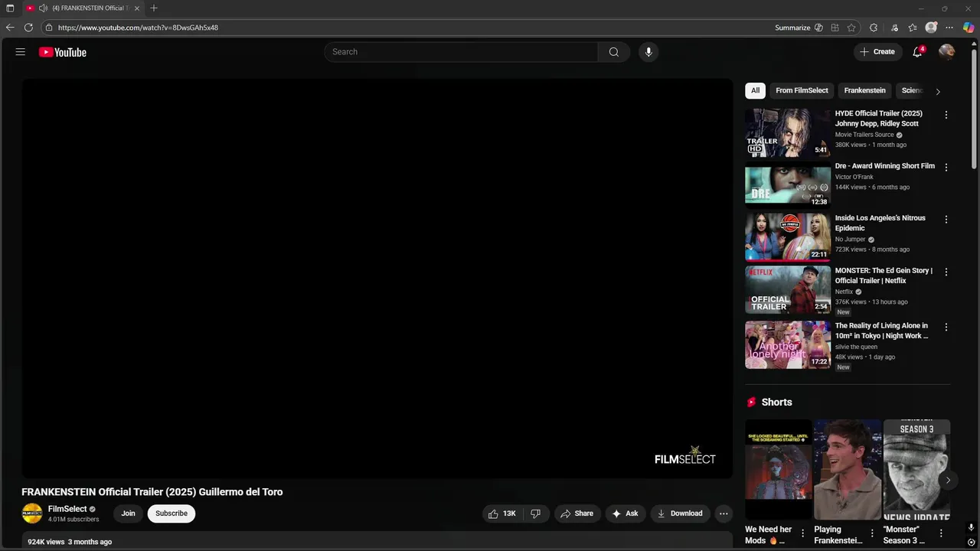Select From FilmSelect filter chip
Viewport: 980px width, 551px height.
coord(802,90)
